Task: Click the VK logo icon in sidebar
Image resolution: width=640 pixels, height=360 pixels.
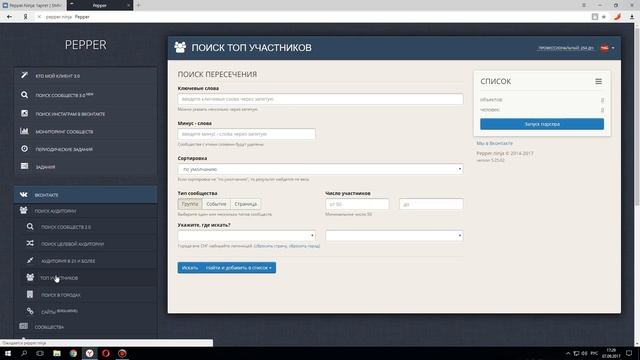Action: [24, 195]
